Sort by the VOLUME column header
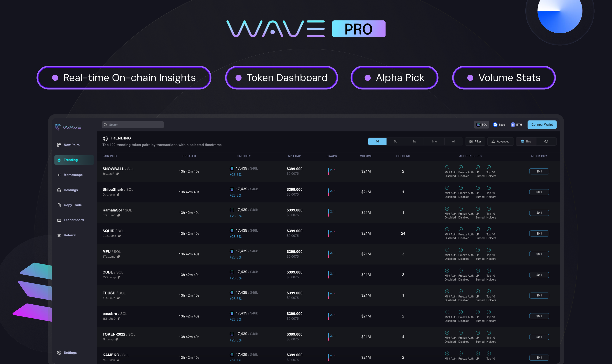Viewport: 612px width, 364px height. pyautogui.click(x=366, y=156)
